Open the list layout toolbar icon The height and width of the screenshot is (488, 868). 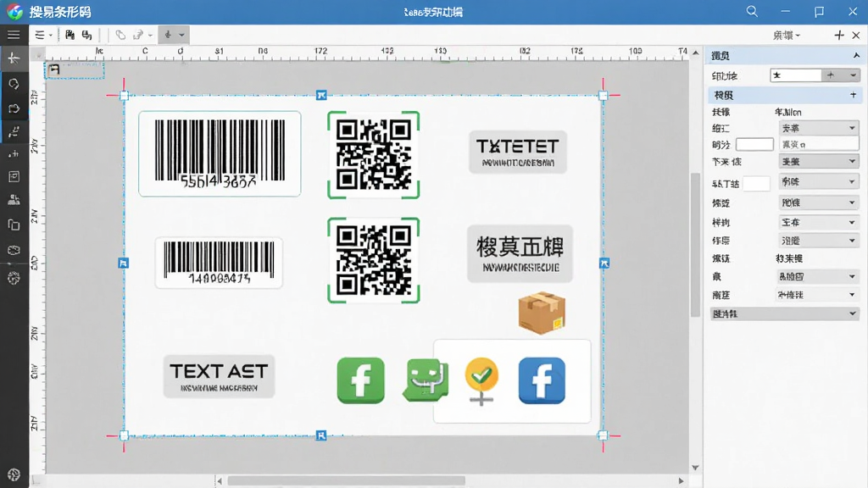click(39, 35)
